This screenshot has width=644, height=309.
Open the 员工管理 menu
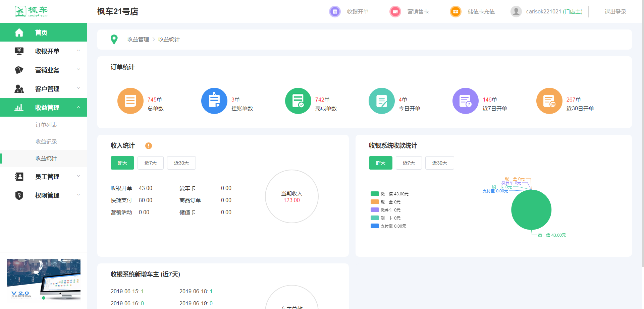pos(44,177)
